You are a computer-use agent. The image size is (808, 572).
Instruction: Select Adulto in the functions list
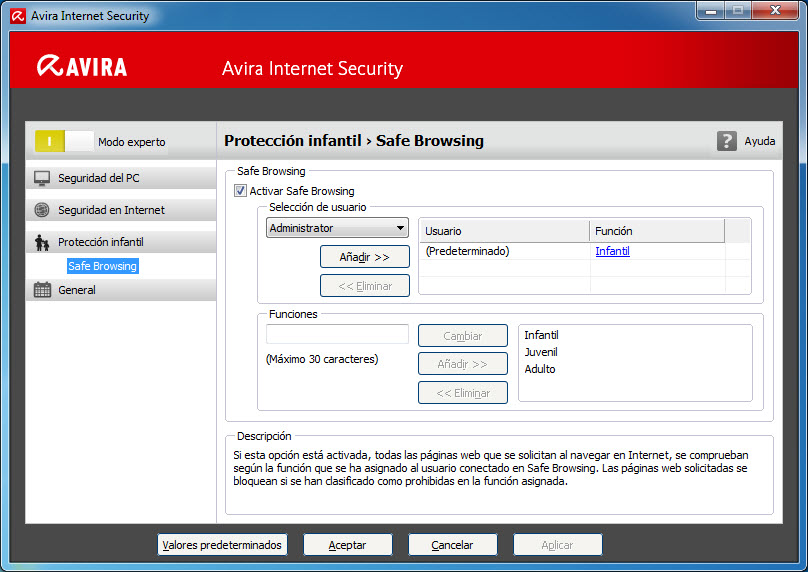pyautogui.click(x=540, y=369)
